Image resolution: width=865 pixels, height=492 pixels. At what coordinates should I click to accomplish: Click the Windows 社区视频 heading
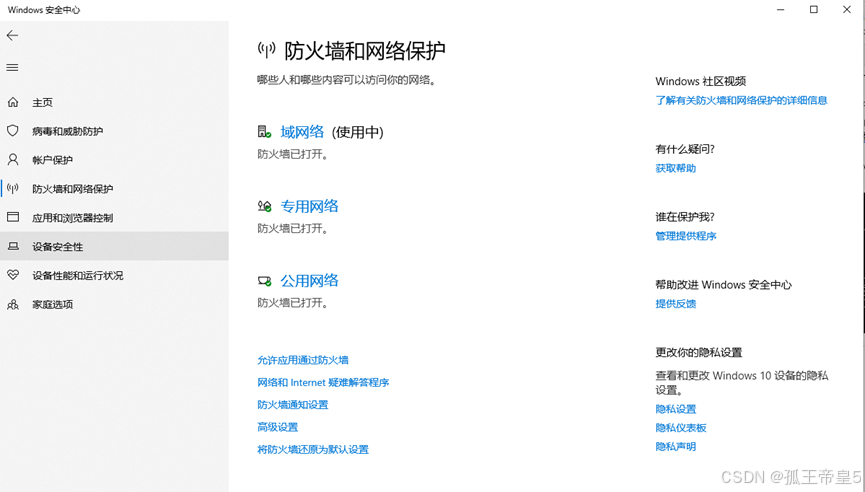click(x=701, y=81)
